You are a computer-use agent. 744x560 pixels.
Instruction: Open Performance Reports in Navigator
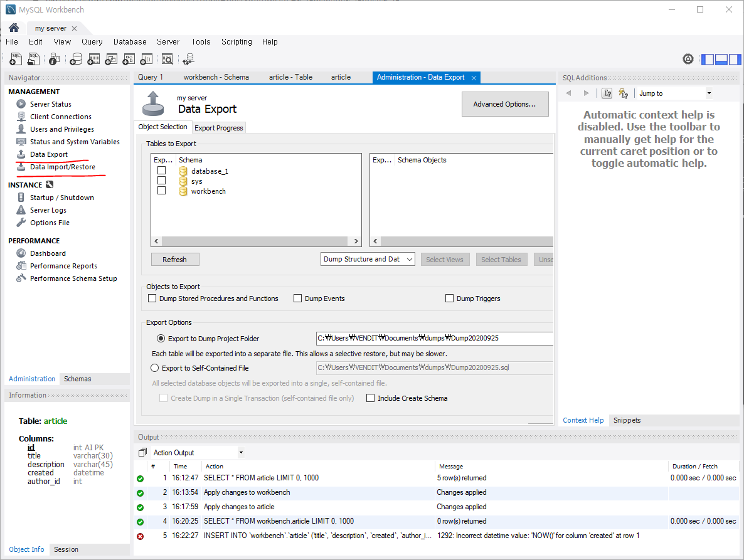(63, 266)
